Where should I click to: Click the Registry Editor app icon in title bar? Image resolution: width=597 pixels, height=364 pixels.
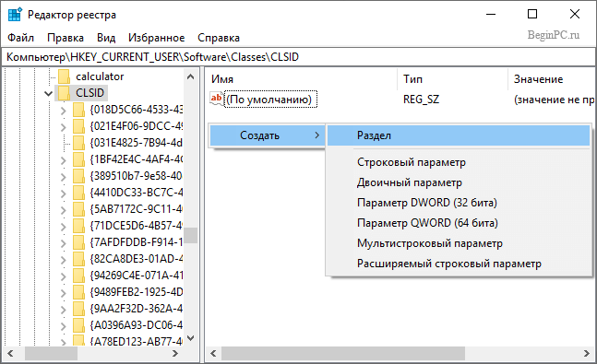tap(16, 15)
